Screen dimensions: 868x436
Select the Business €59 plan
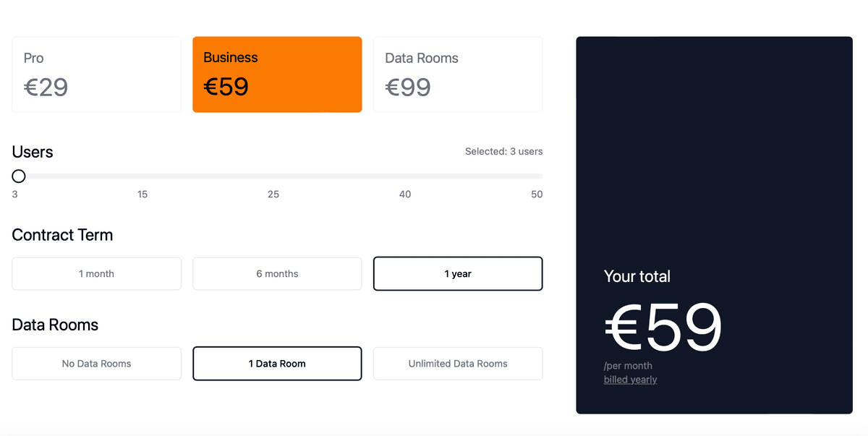(x=277, y=74)
